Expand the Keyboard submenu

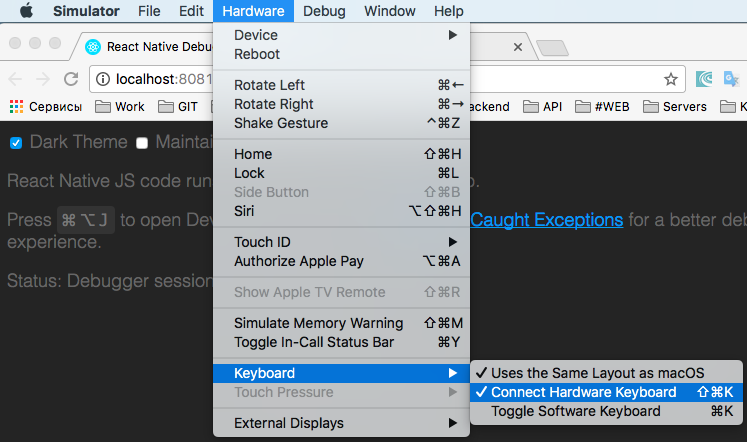(x=341, y=373)
